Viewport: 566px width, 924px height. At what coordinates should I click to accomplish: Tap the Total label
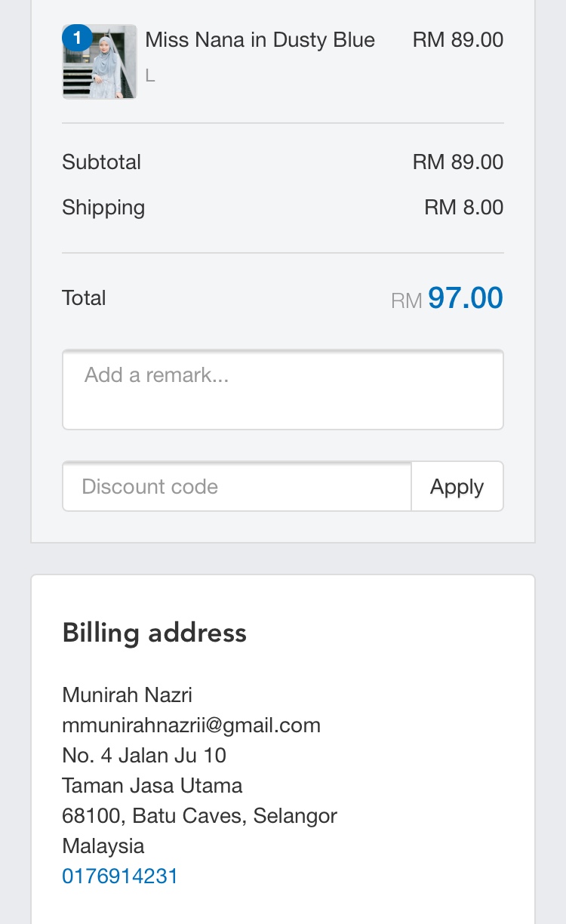coord(84,298)
